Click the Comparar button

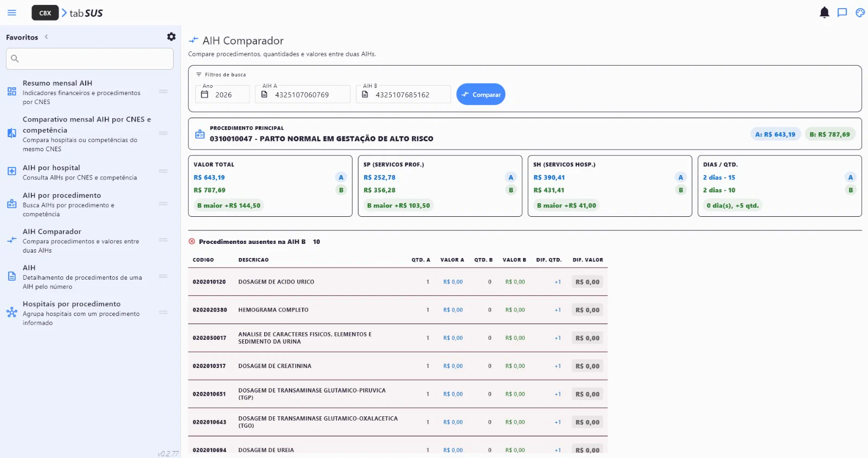(x=481, y=94)
